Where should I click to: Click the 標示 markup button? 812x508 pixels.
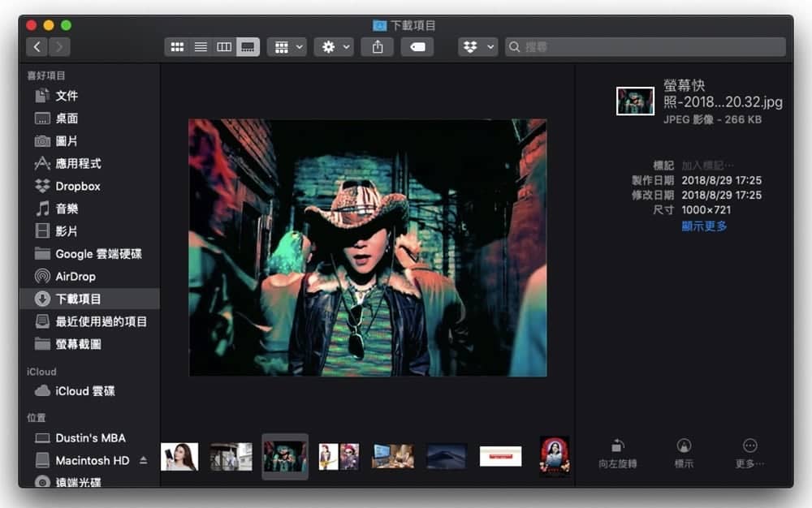point(684,454)
